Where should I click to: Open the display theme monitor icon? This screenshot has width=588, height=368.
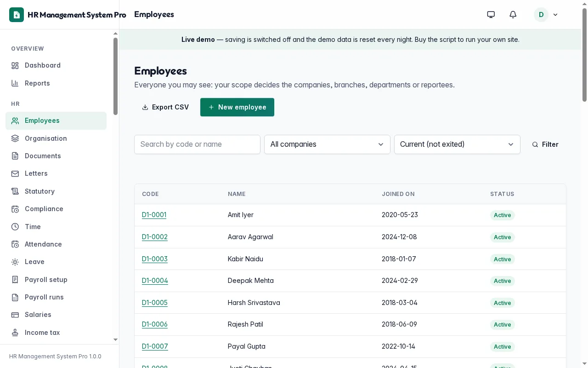click(491, 15)
